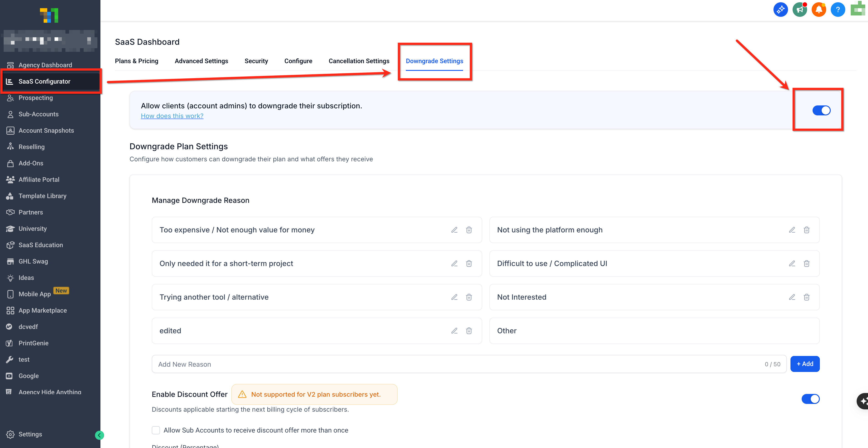The height and width of the screenshot is (448, 868).
Task: Disable the Enable Discount Offer toggle
Action: tap(810, 399)
